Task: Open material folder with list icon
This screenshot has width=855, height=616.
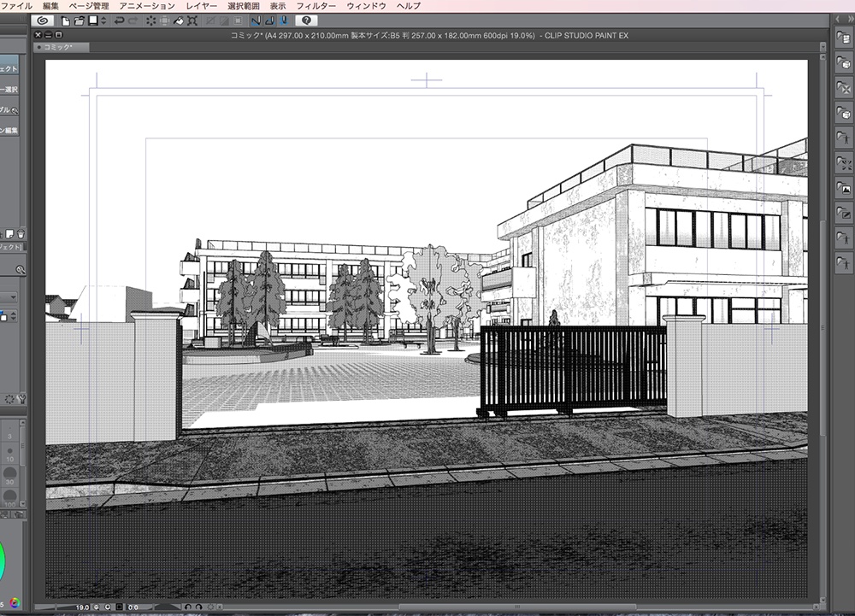Action: coord(844,37)
